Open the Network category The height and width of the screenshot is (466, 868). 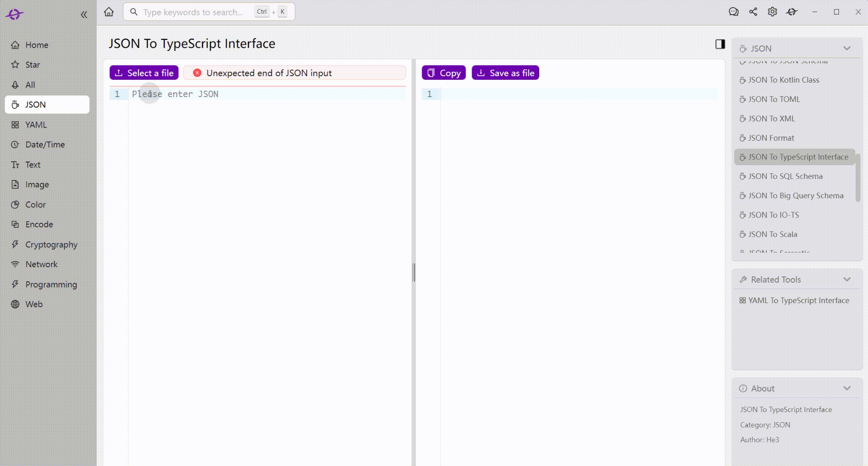tap(47, 265)
